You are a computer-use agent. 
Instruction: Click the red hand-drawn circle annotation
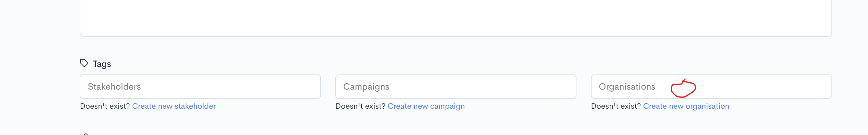click(x=683, y=89)
